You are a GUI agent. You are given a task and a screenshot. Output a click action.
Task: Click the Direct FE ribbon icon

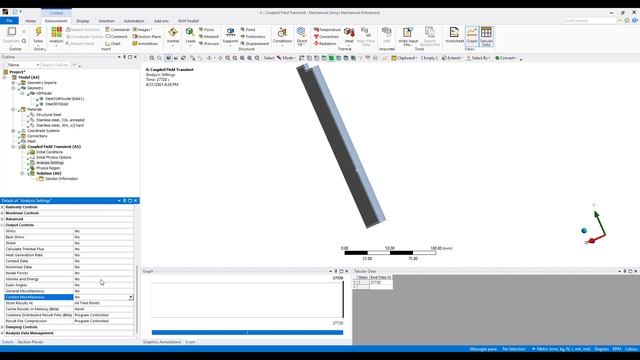coord(302,36)
